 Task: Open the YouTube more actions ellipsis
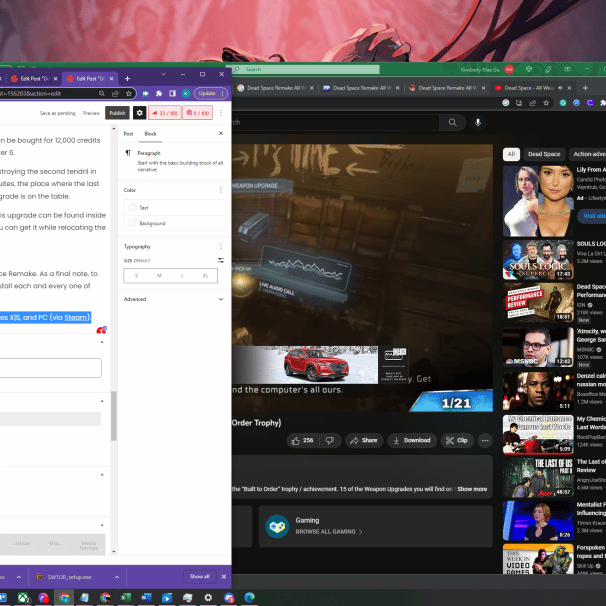(x=485, y=440)
